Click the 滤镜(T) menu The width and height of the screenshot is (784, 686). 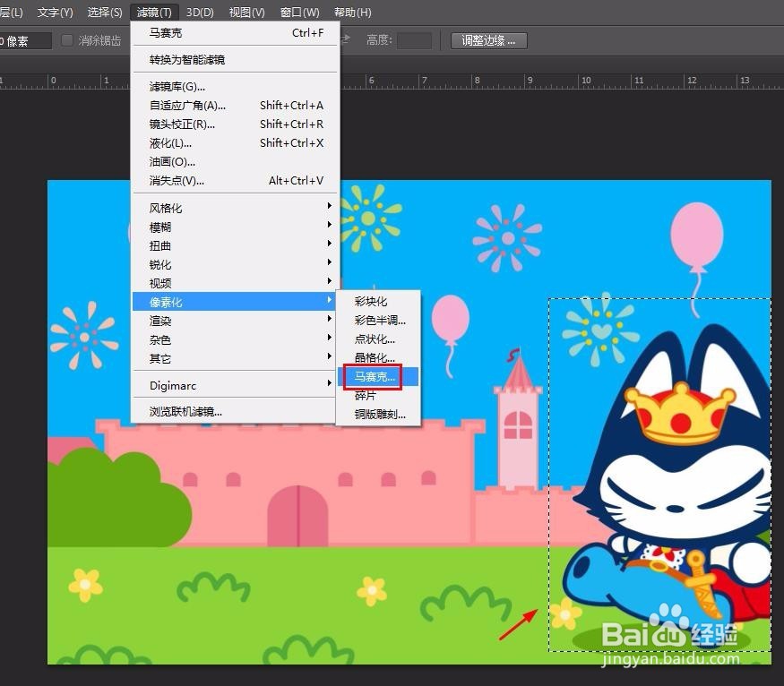click(154, 12)
